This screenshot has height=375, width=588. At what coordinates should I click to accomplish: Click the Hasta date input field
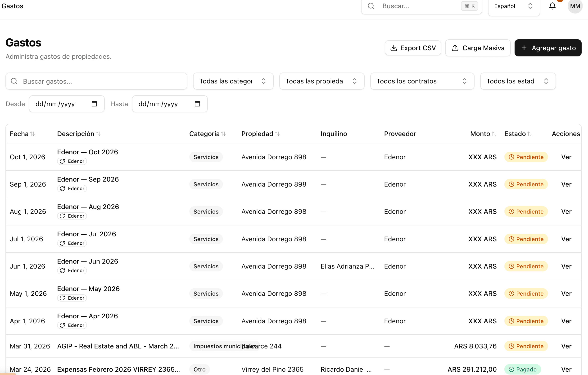170,104
